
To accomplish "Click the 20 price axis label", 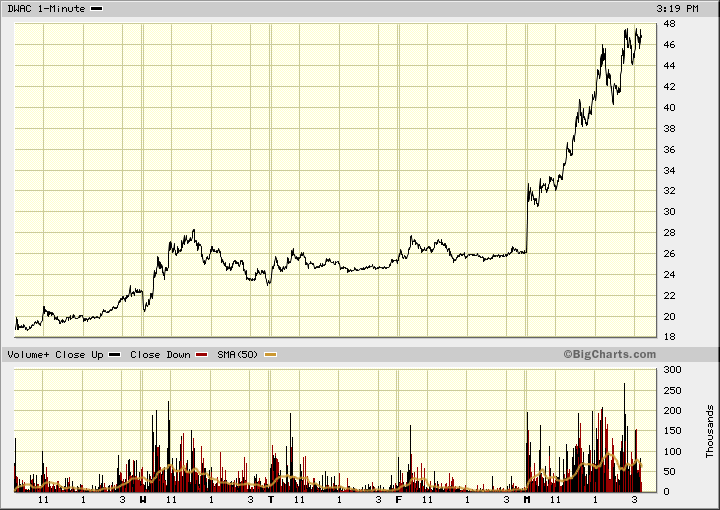I will (669, 317).
